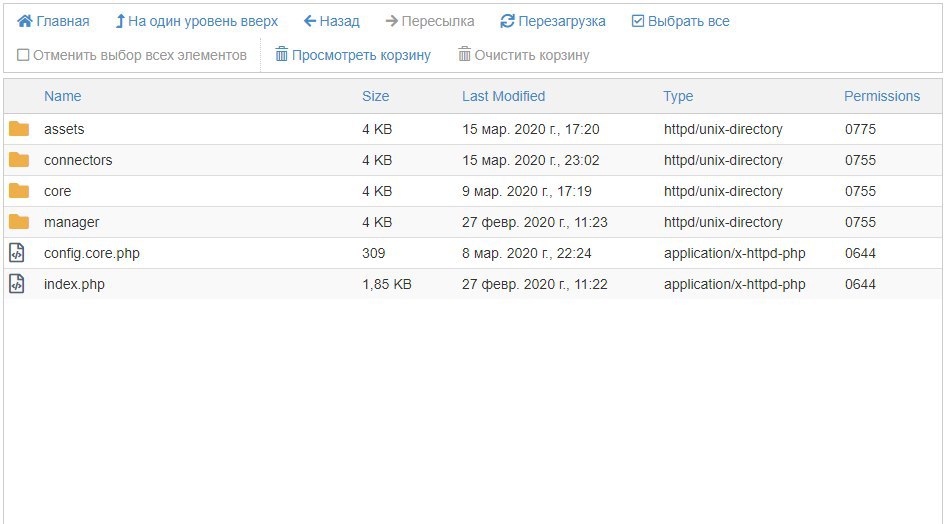
Task: Select the assets folder name
Action: [64, 129]
